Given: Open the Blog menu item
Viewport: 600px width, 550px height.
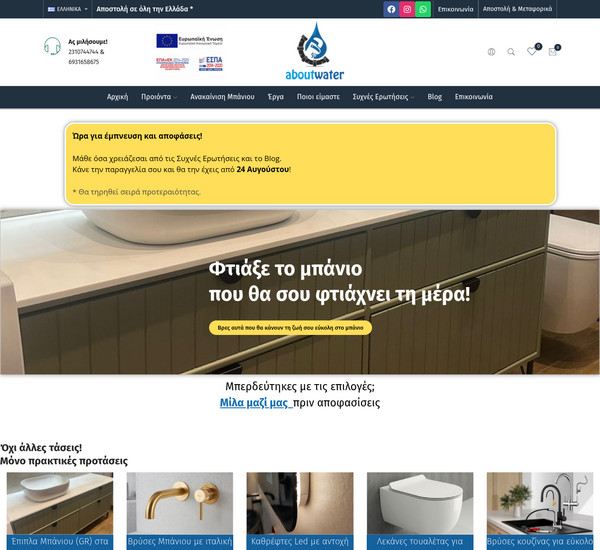Looking at the screenshot, I should [x=435, y=97].
